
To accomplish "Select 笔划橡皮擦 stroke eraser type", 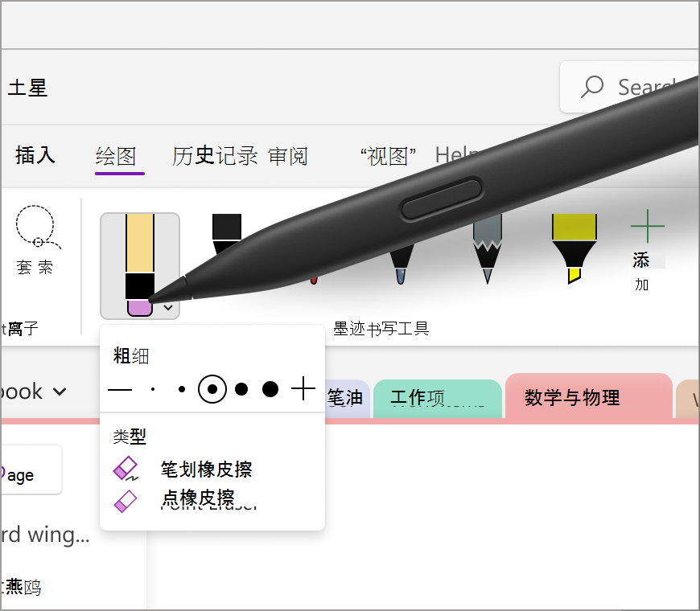I will point(206,470).
